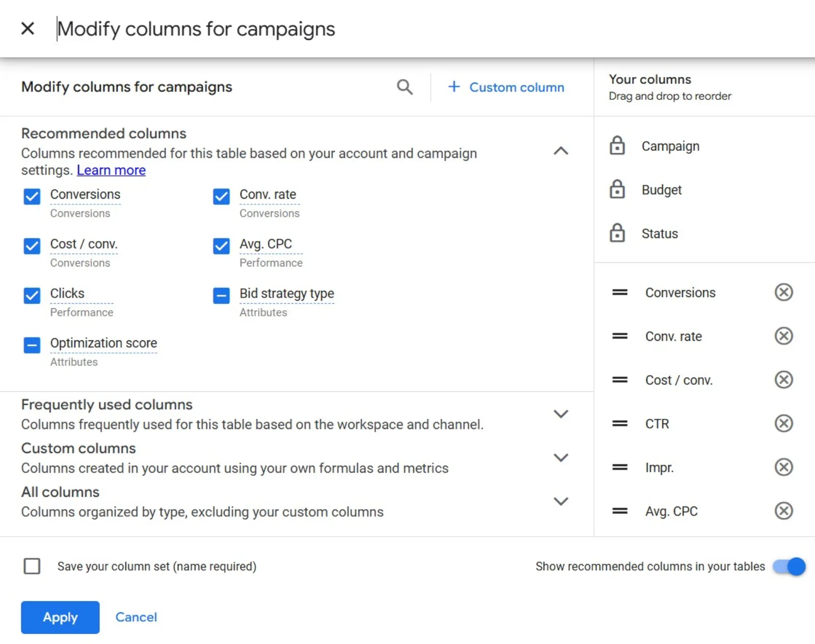Screen dimensions: 815x644
Task: Grab the drag handle for Impr.
Action: pyautogui.click(x=620, y=467)
